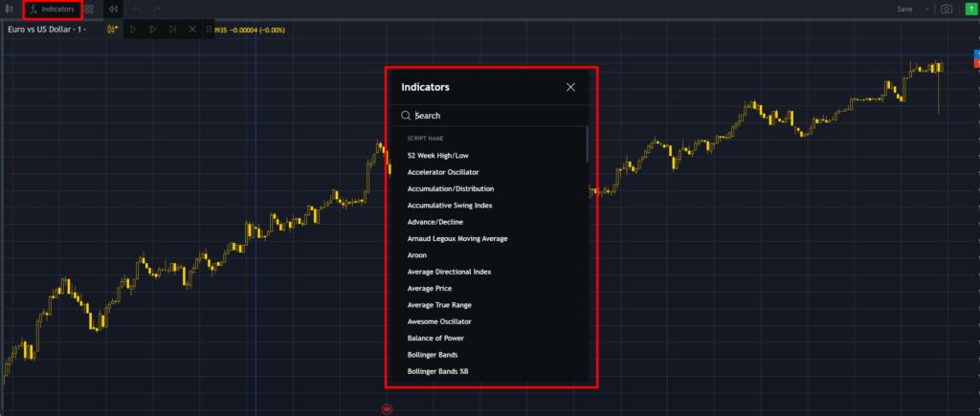Viewport: 980px width, 416px height.
Task: Play the bar replay
Action: click(x=132, y=29)
